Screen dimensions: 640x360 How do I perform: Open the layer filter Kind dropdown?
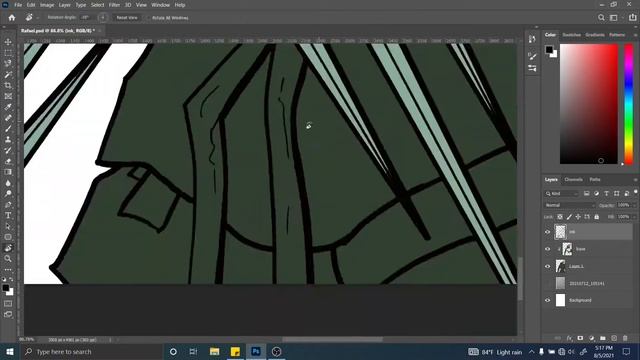562,193
